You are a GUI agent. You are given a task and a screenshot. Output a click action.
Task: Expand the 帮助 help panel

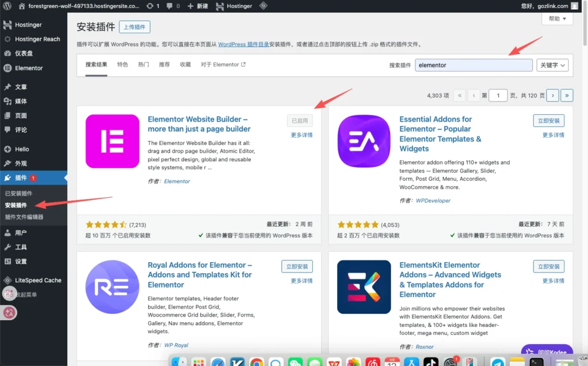pyautogui.click(x=557, y=19)
